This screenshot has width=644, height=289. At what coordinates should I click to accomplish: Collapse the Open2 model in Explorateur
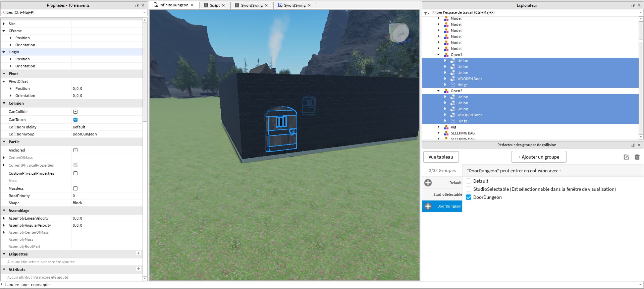pyautogui.click(x=438, y=91)
